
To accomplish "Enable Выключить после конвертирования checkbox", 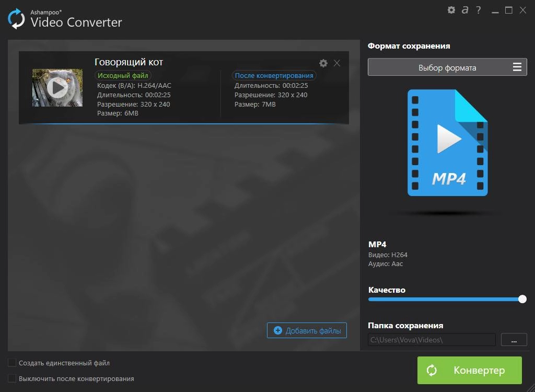I will pos(12,378).
